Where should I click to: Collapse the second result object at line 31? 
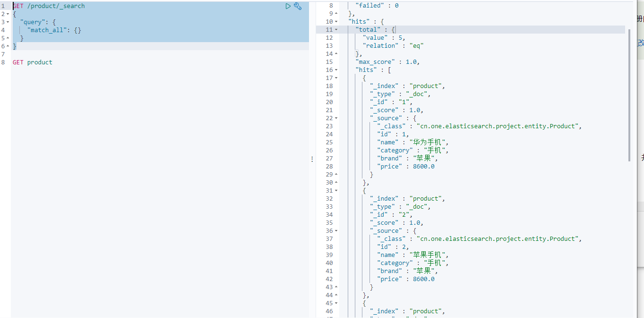click(335, 190)
